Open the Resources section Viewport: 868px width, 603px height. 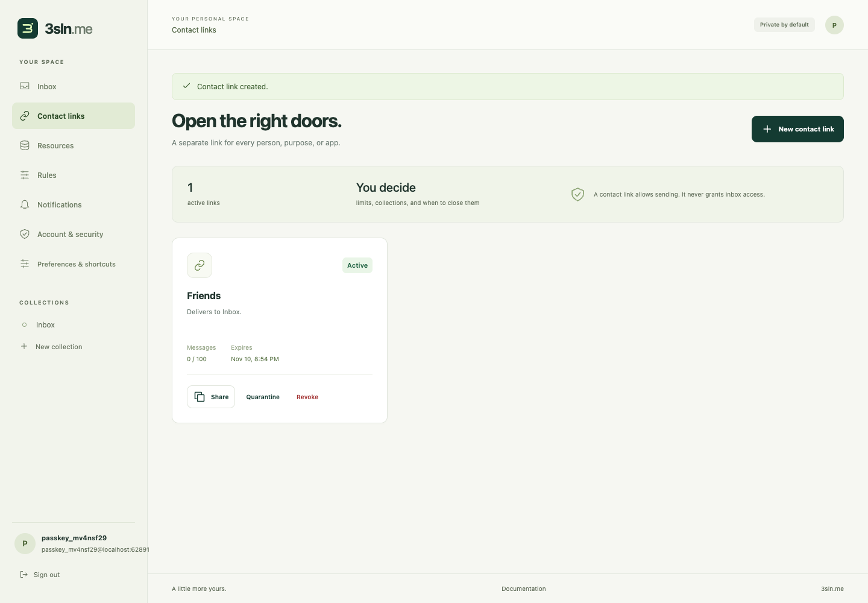74,145
